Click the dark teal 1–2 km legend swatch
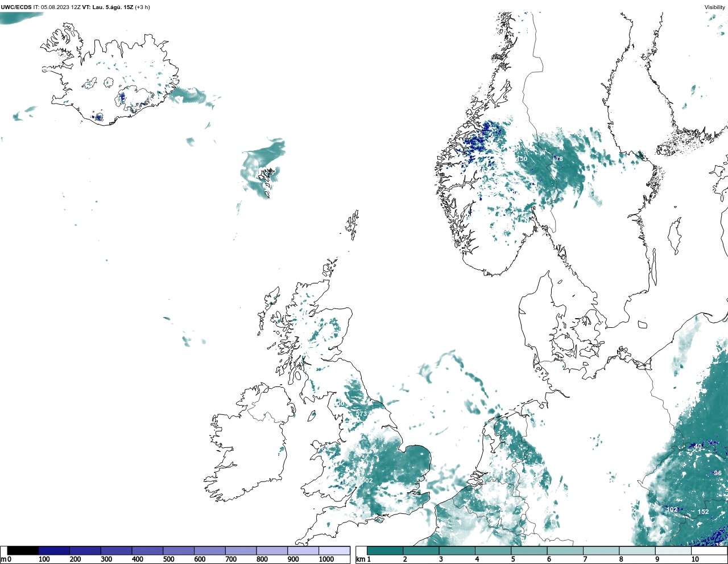This screenshot has width=728, height=564. [385, 550]
